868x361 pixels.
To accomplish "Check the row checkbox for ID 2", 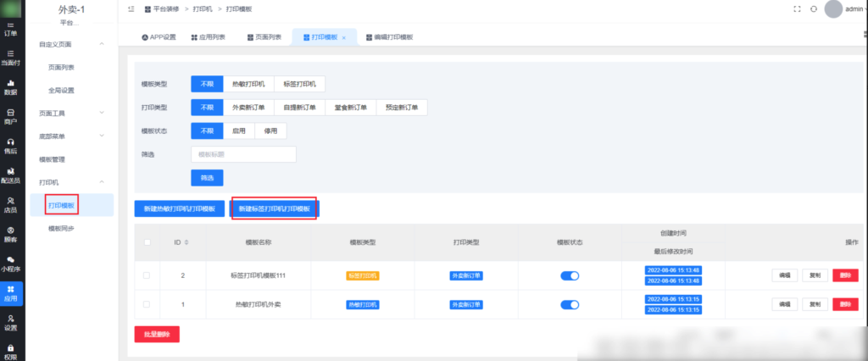I will click(147, 275).
